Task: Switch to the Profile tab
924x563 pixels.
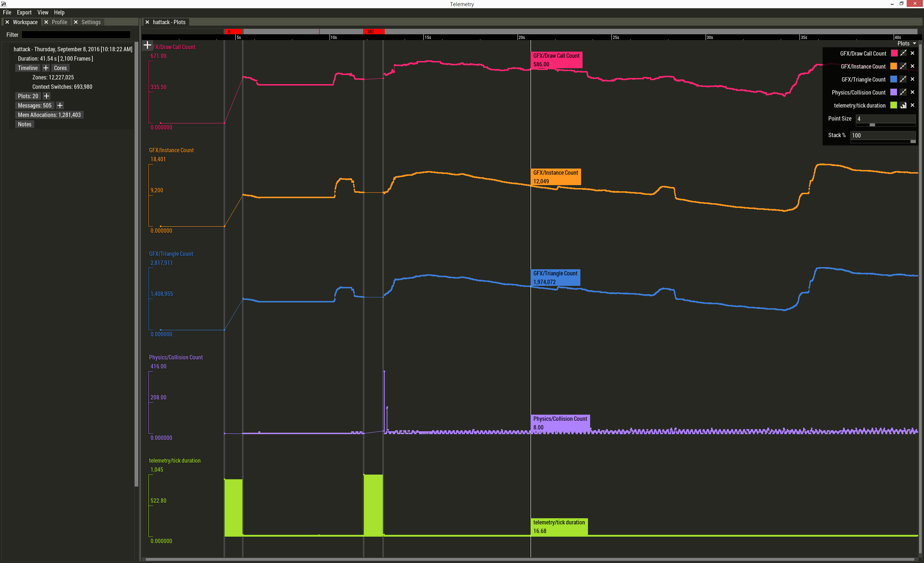Action: click(x=59, y=22)
